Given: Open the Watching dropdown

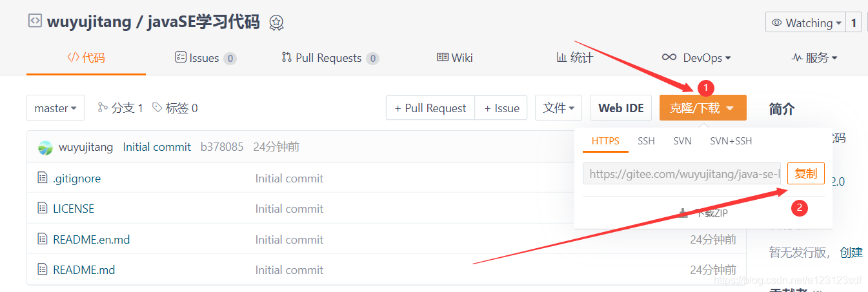Looking at the screenshot, I should coord(805,23).
